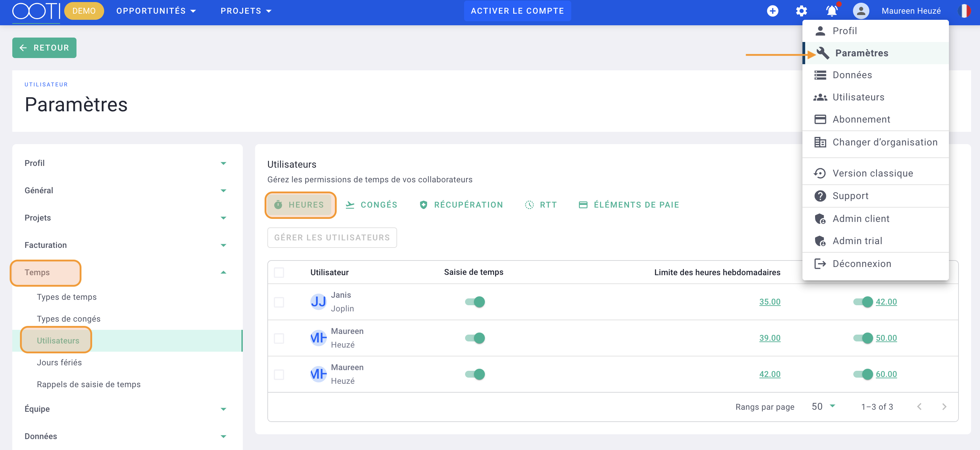980x450 pixels.
Task: Click the RTT clock icon
Action: coord(529,205)
